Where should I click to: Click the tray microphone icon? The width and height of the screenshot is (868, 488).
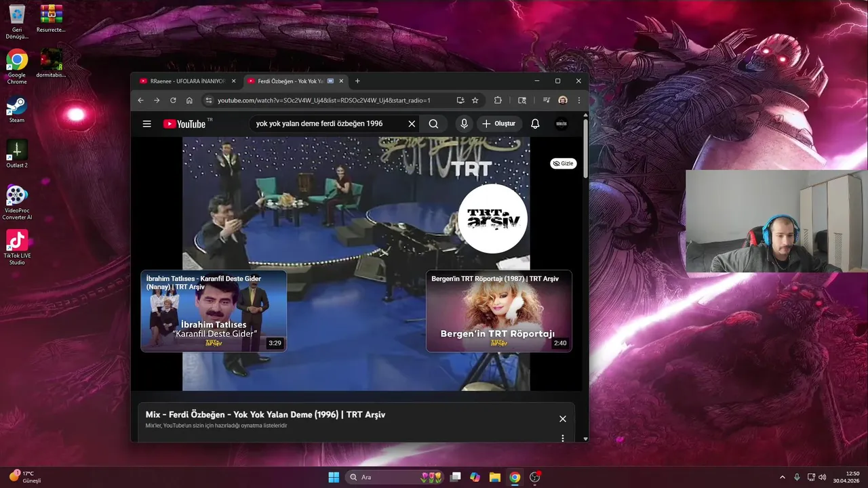click(797, 477)
